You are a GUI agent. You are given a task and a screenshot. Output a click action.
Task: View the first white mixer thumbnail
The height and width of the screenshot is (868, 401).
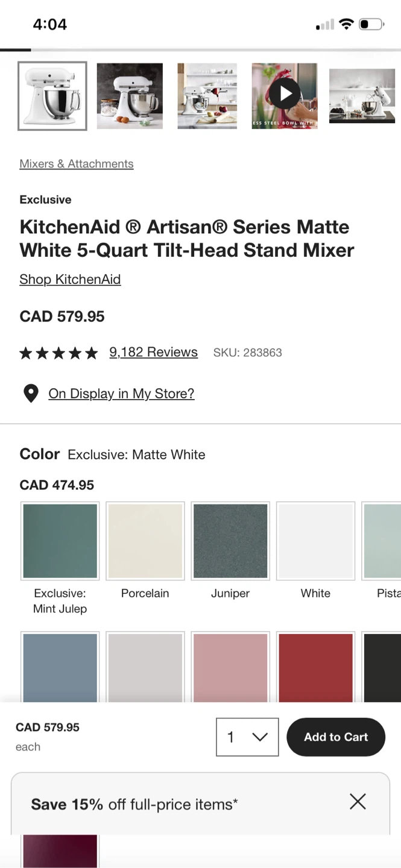coord(52,96)
